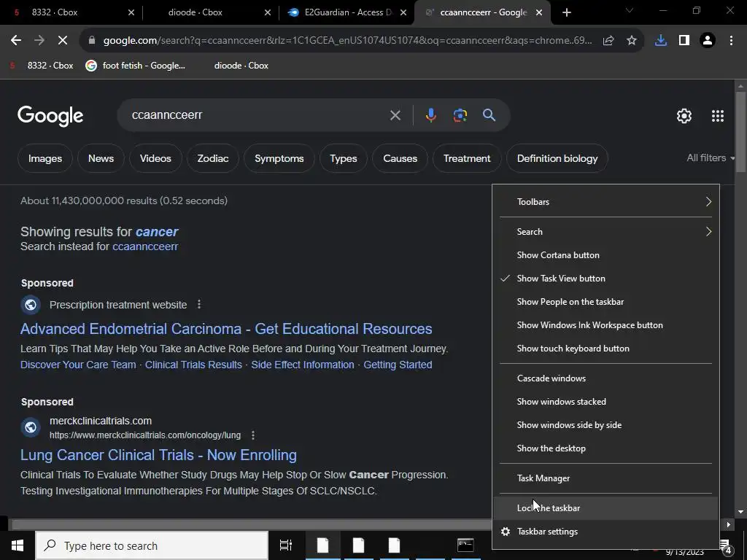This screenshot has width=747, height=560.
Task: Open the Chrome profile avatar
Action: tap(708, 41)
